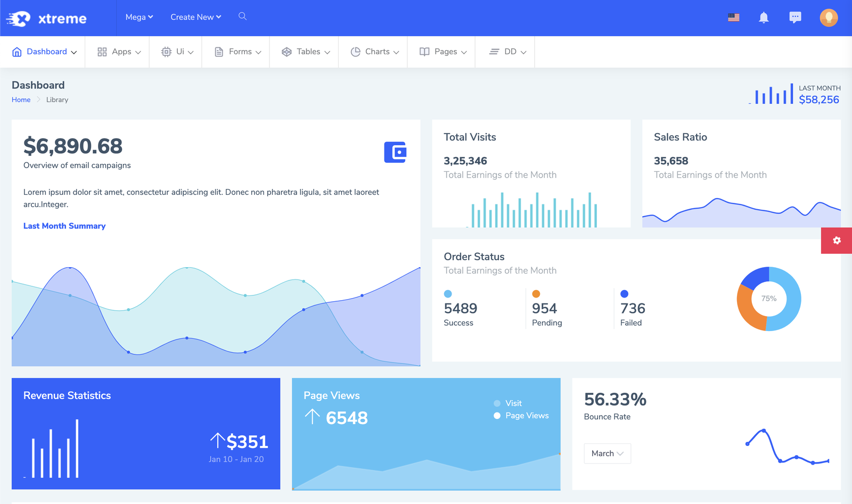Click the orange Pending dot

coord(536,294)
